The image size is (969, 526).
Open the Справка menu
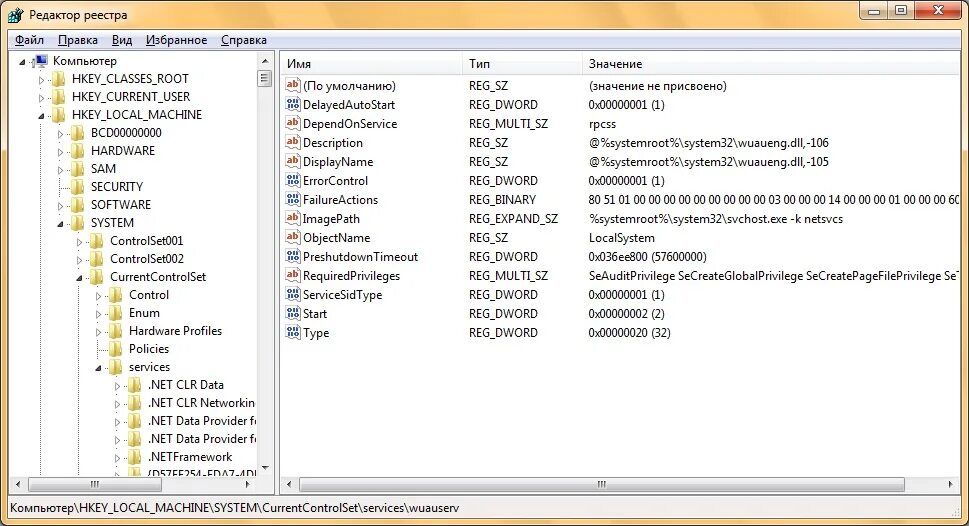click(x=244, y=40)
